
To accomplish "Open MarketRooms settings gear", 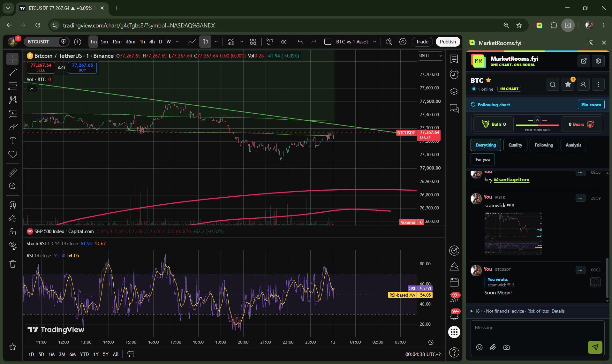I will point(598,61).
